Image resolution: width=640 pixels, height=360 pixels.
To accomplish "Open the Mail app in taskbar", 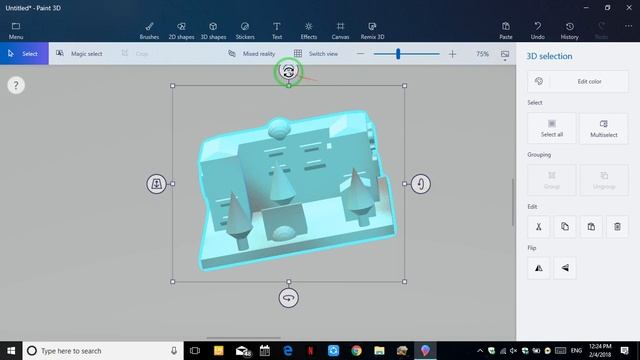I will tap(242, 351).
